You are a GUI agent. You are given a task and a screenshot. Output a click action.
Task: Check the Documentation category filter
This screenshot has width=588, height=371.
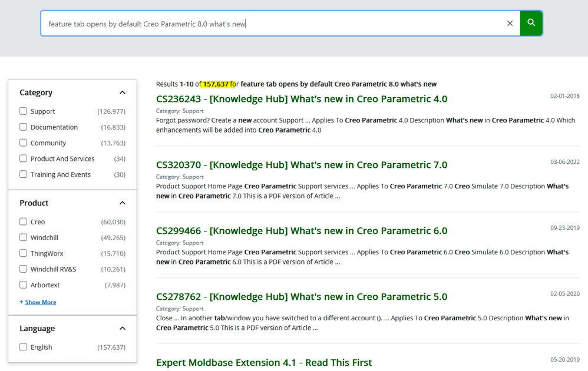(24, 127)
